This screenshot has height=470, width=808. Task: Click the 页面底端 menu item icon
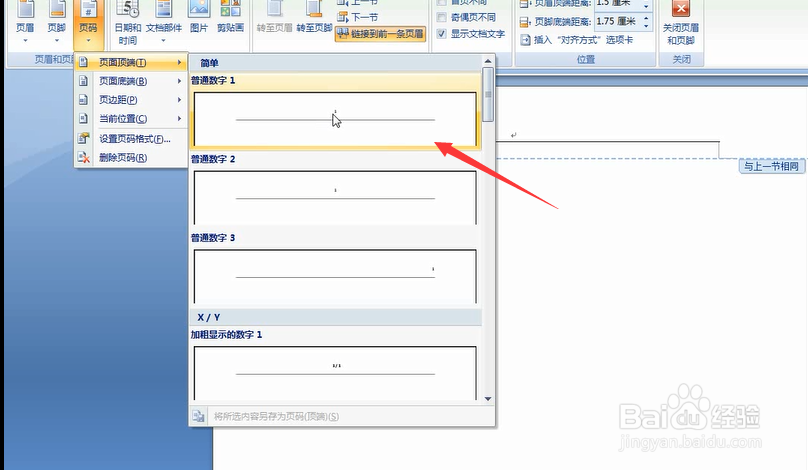point(83,81)
